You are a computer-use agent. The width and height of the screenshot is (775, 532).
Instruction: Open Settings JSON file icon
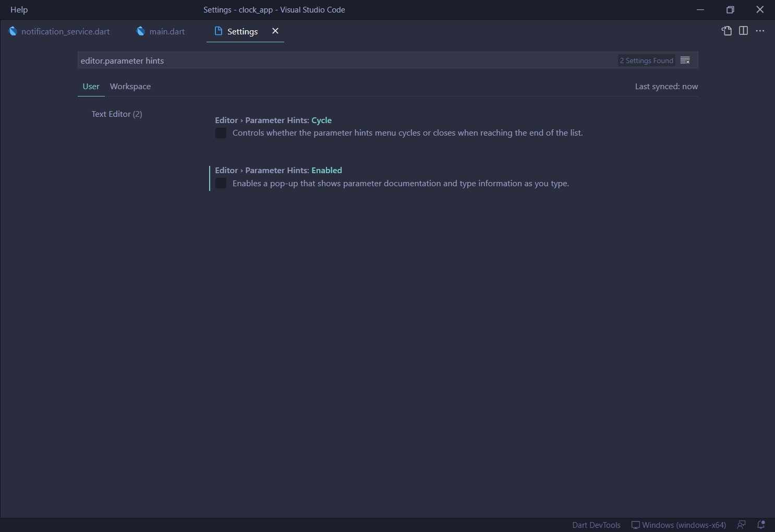(726, 31)
